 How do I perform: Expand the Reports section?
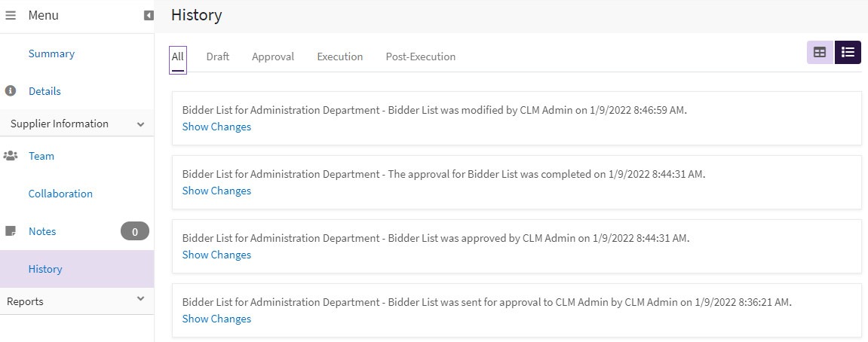pyautogui.click(x=141, y=299)
